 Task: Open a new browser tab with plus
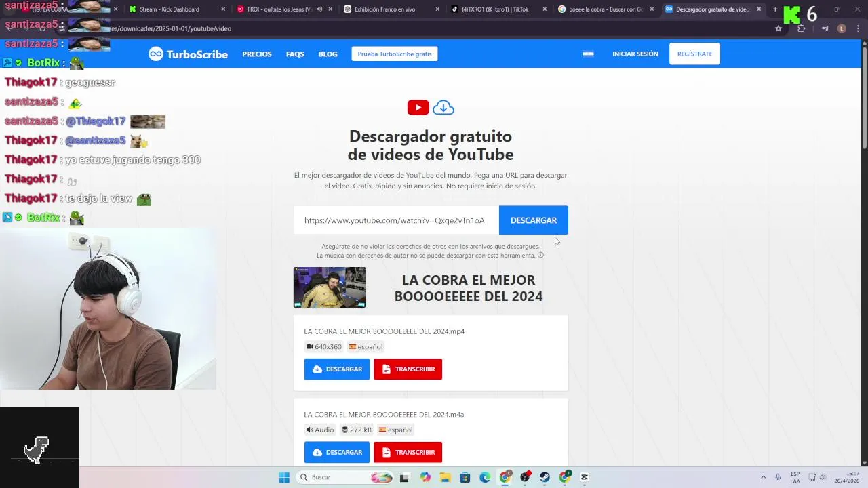coord(775,9)
